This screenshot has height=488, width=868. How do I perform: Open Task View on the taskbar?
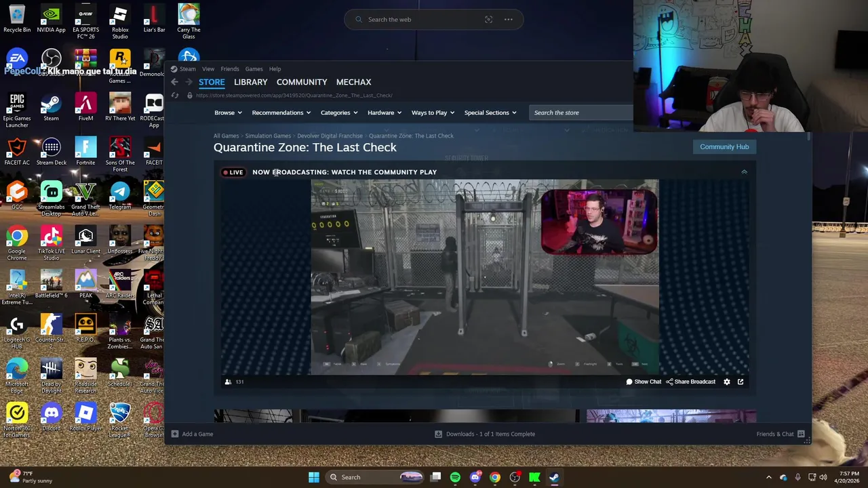tap(436, 477)
